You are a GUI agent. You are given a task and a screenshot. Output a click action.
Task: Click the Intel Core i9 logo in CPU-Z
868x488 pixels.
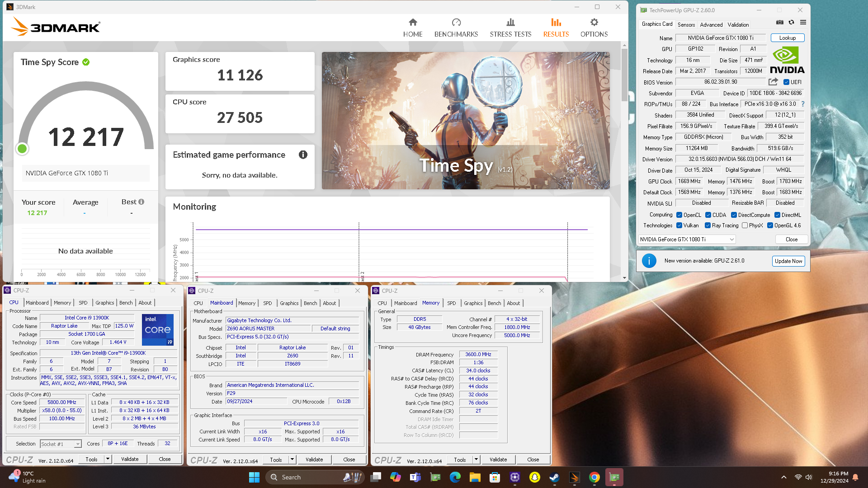[x=158, y=330]
